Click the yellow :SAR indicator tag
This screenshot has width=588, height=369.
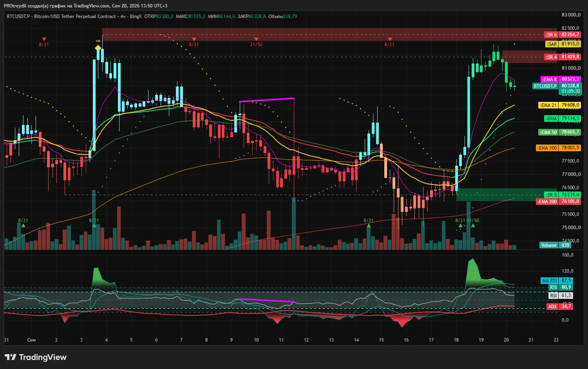[552, 44]
